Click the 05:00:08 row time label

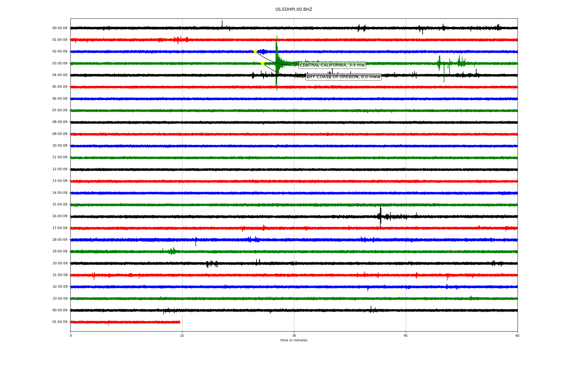(x=60, y=87)
